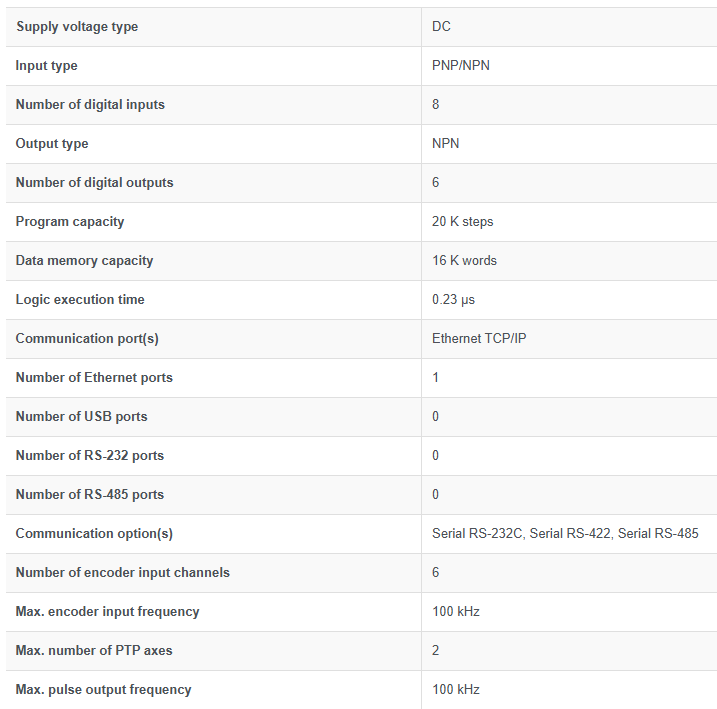The width and height of the screenshot is (717, 709).
Task: Select the "NPN" output type value
Action: point(446,144)
